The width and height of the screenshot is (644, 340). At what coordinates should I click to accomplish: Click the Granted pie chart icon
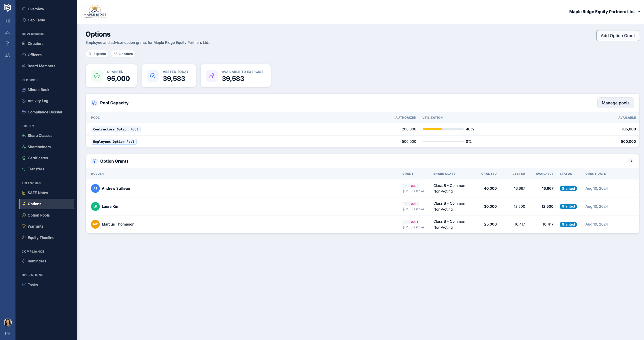coord(97,76)
